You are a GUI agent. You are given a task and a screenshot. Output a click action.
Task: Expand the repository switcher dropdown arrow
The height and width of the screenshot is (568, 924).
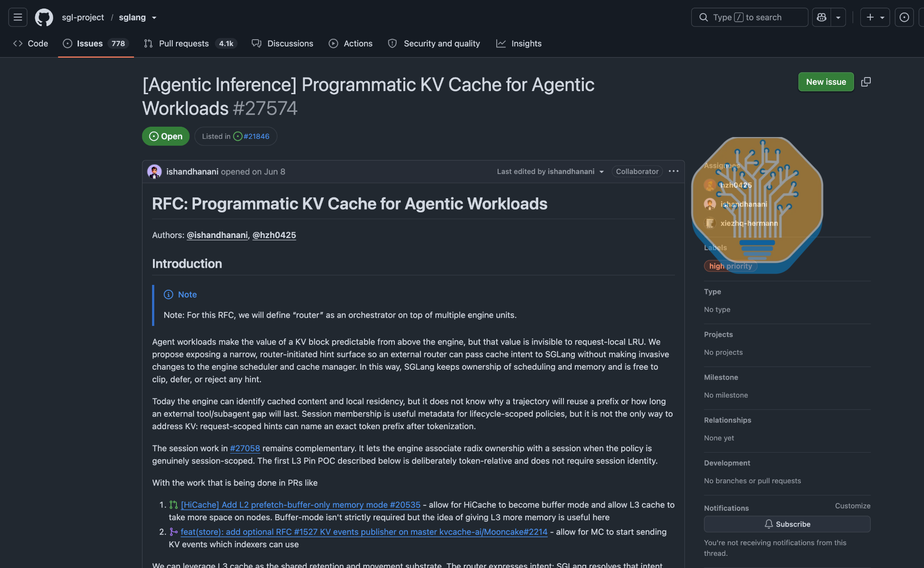(154, 18)
